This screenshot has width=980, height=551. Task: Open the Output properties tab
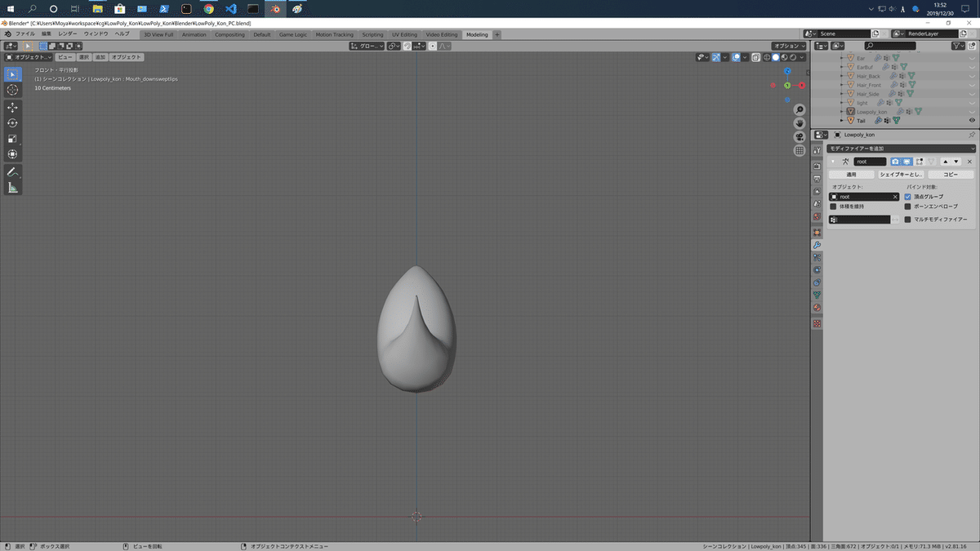click(817, 179)
